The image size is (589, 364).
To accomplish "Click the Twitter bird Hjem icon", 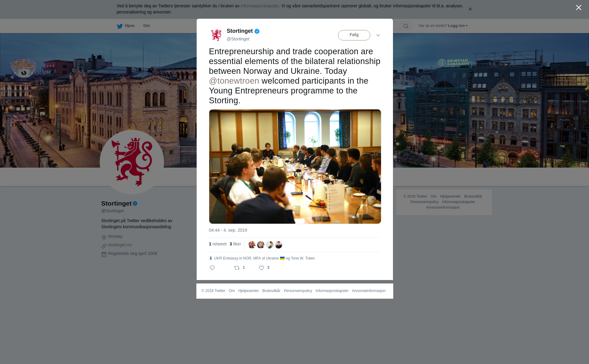I will pyautogui.click(x=120, y=26).
